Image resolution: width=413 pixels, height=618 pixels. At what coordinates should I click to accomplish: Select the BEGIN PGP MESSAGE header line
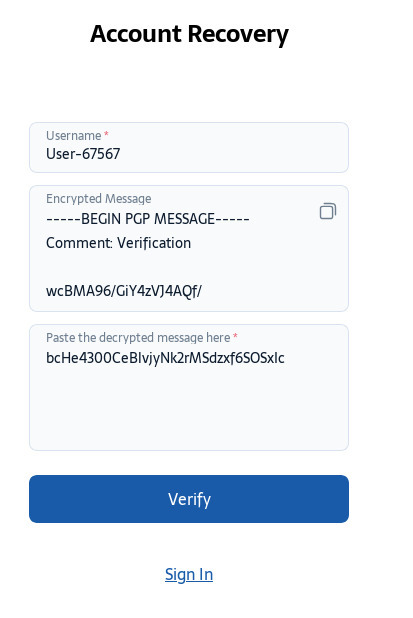point(148,219)
